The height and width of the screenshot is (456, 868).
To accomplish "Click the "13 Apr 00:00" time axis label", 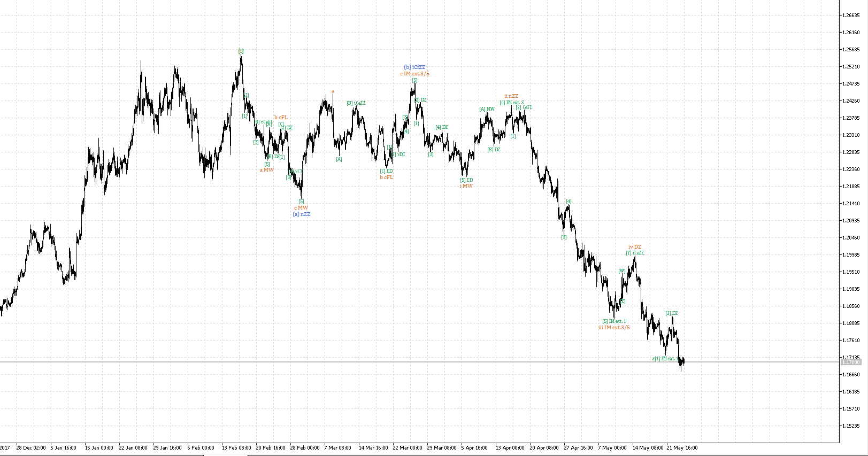I will coord(510,448).
